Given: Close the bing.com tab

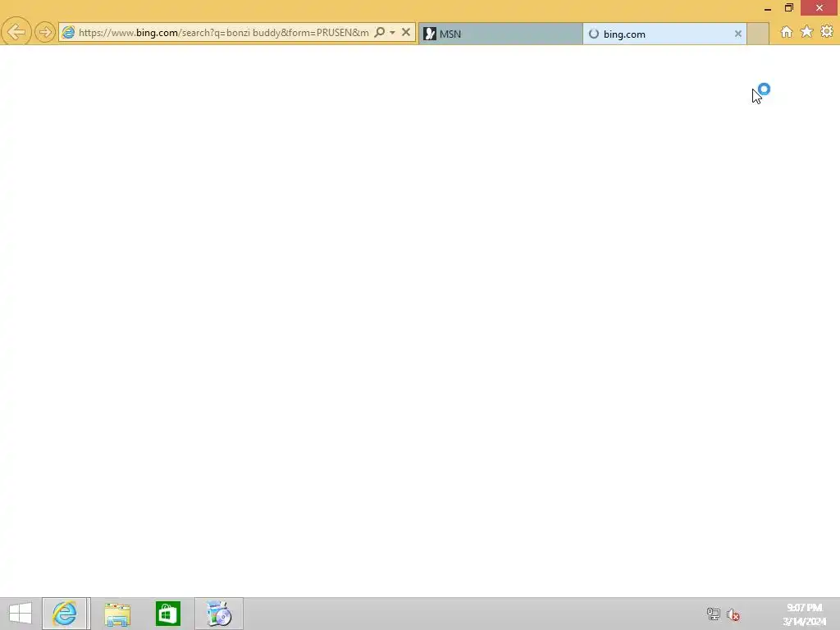Looking at the screenshot, I should coord(737,34).
